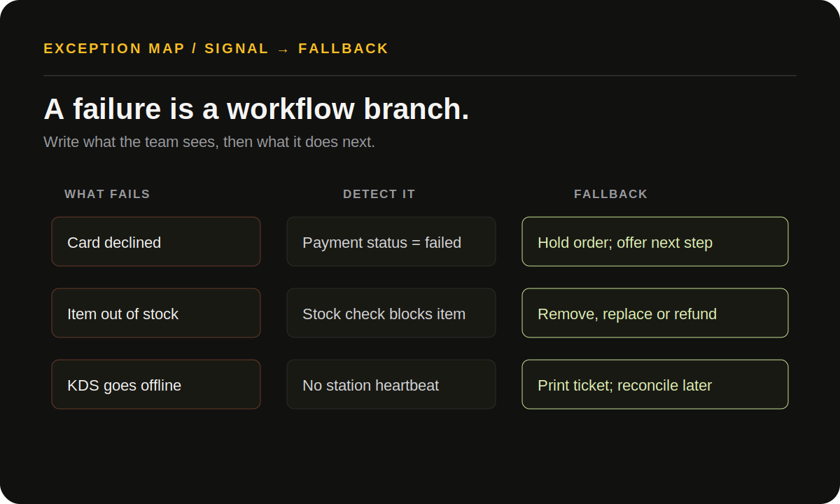
Task: Select the 'No station heartbeat' card
Action: [391, 384]
